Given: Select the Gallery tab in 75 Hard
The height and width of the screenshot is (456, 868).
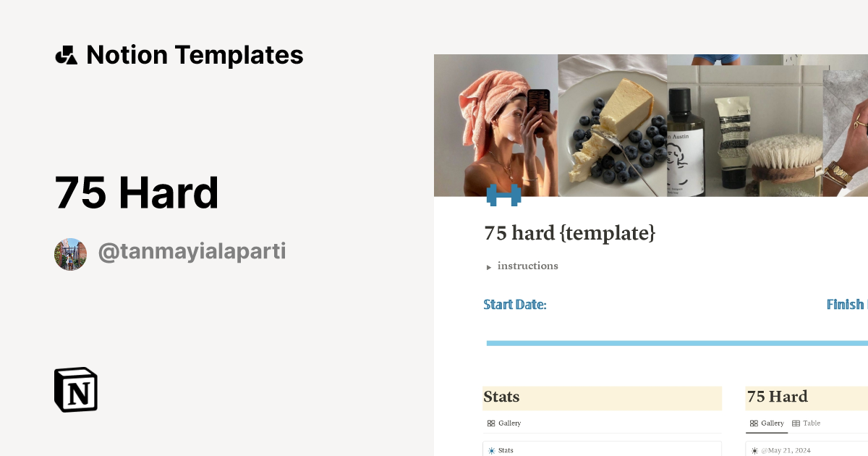Looking at the screenshot, I should pyautogui.click(x=767, y=423).
